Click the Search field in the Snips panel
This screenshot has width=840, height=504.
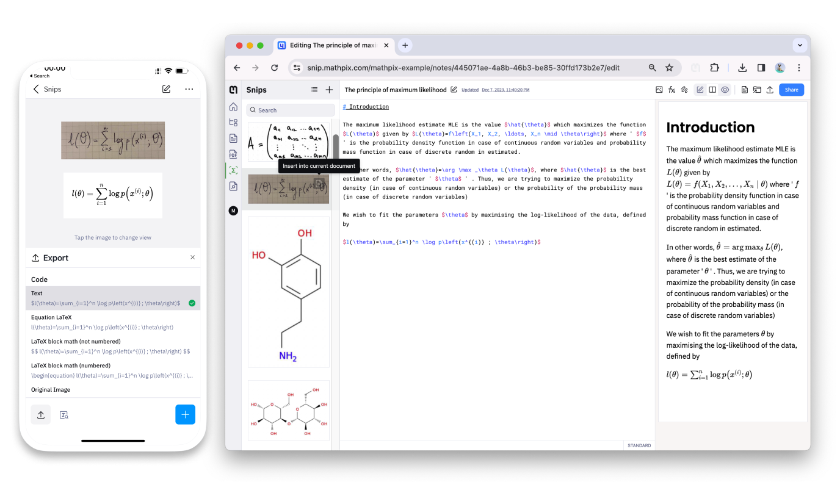[290, 110]
